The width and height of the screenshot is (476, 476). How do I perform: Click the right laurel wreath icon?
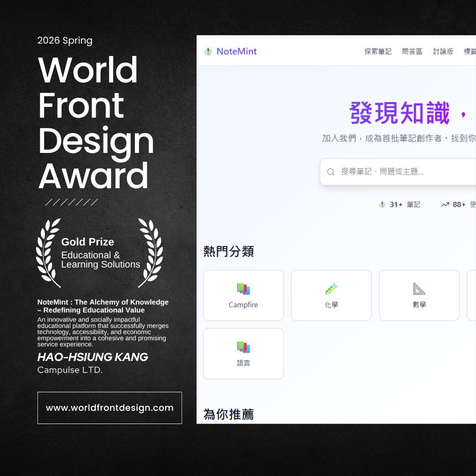click(x=151, y=253)
